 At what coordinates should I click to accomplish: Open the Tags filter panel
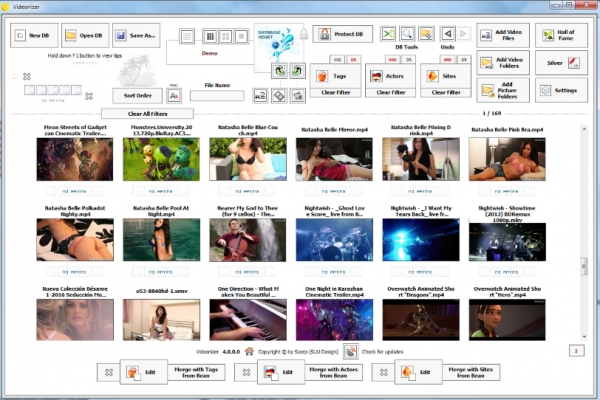[336, 76]
